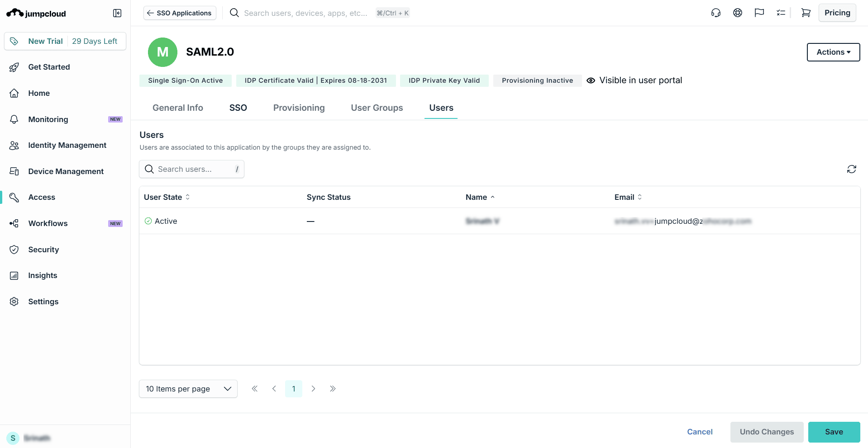
Task: Click the flag announcements icon
Action: pyautogui.click(x=759, y=13)
